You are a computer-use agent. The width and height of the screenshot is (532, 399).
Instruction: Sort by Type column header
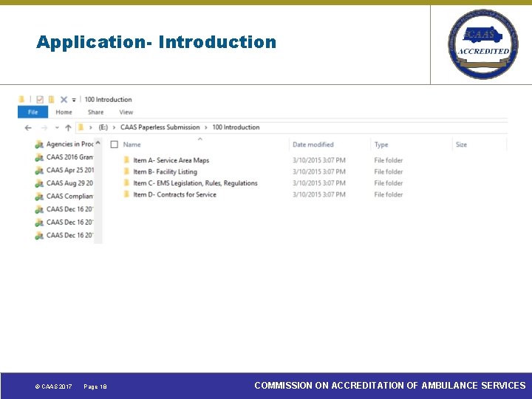381,145
